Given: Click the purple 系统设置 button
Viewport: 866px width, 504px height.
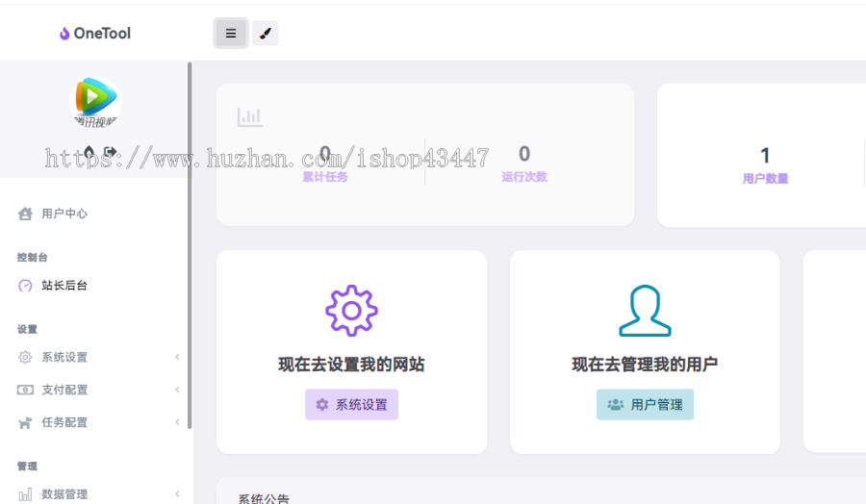Looking at the screenshot, I should [352, 405].
